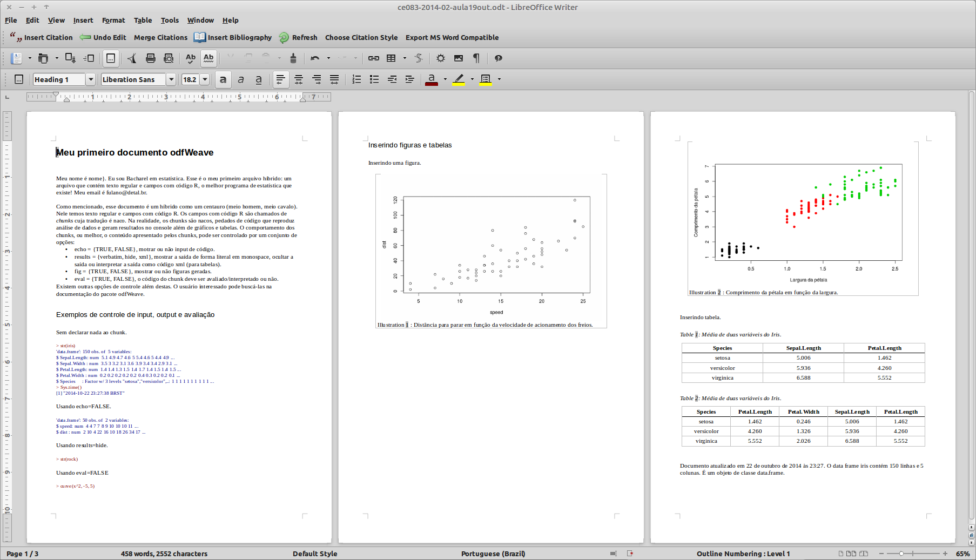976x560 pixels.
Task: Click Choose Citation Style button
Action: click(361, 37)
